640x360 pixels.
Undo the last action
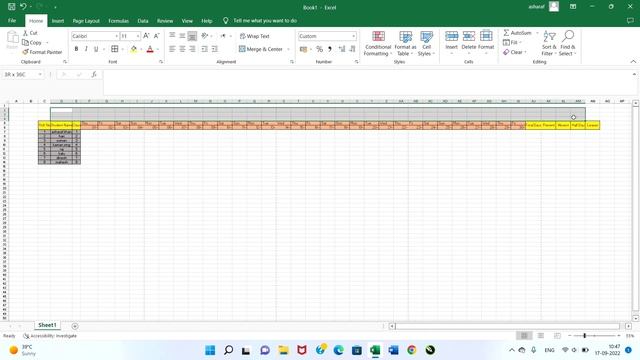23,7
